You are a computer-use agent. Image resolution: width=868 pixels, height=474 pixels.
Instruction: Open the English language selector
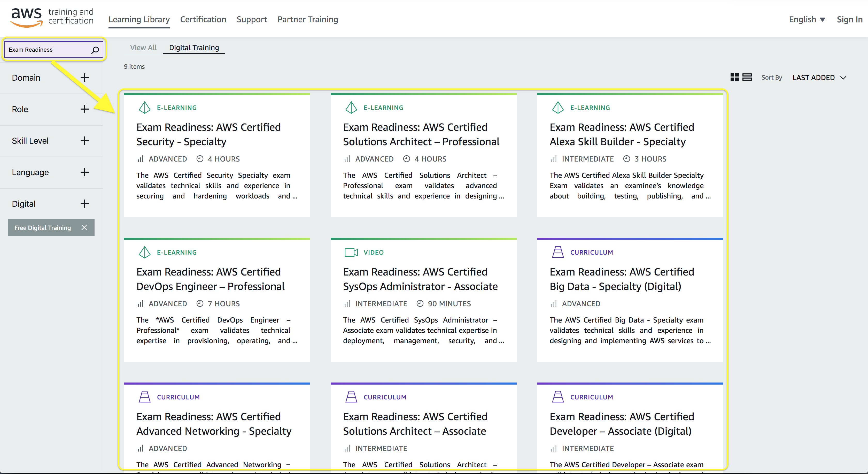807,20
